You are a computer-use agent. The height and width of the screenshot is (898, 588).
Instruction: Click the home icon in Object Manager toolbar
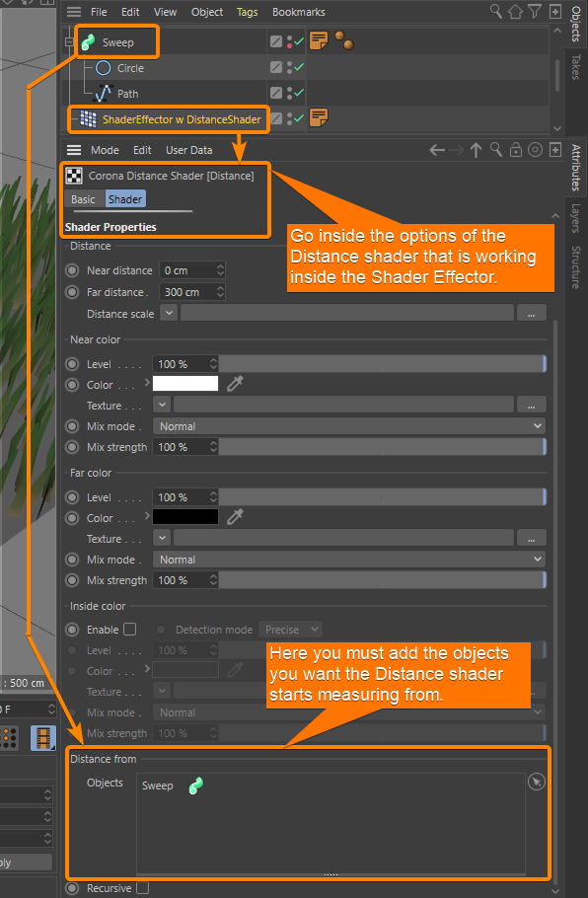pos(515,12)
